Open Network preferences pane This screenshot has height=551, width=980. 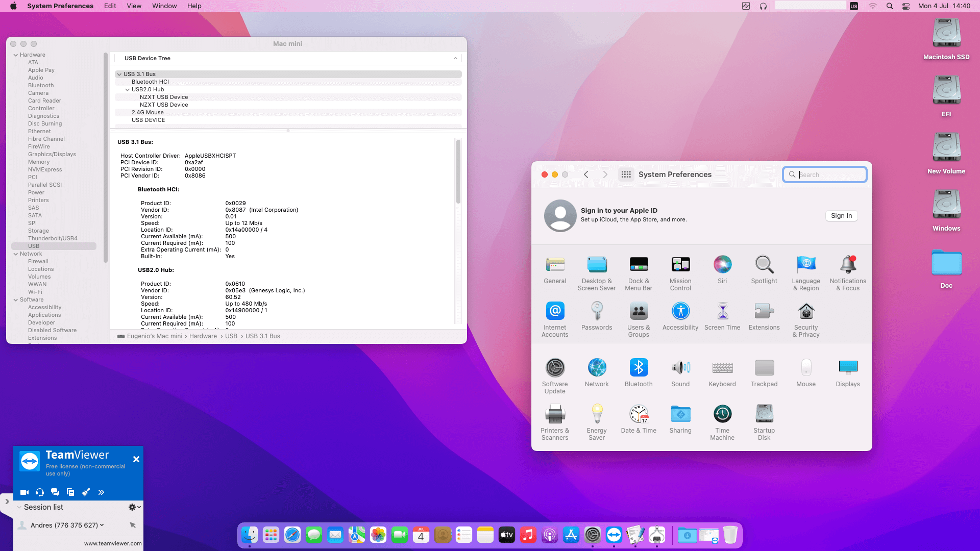597,373
